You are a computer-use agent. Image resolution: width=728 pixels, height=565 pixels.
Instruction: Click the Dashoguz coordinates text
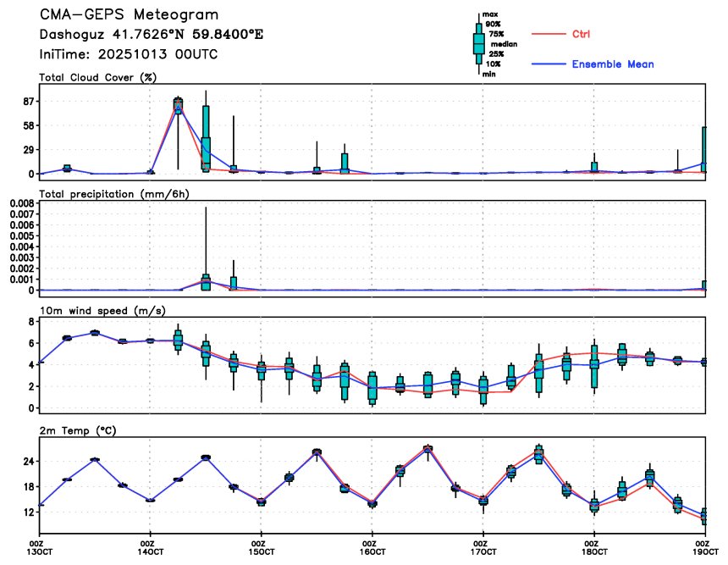[x=152, y=35]
